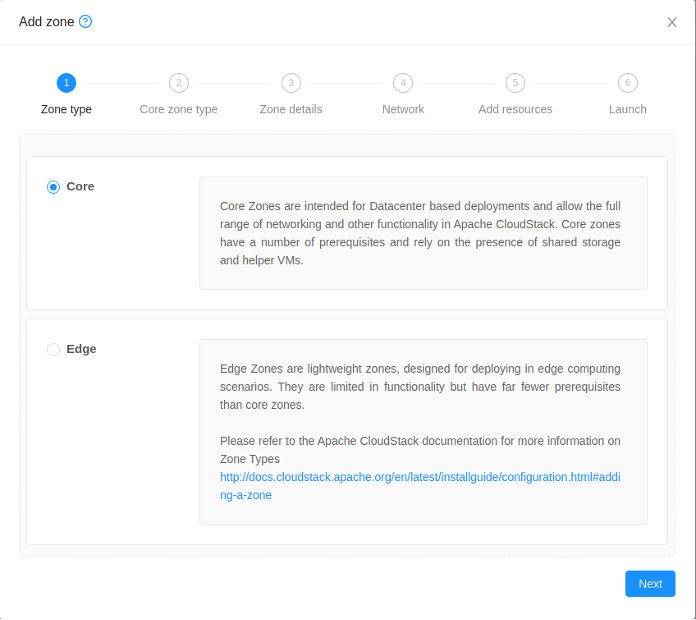Go to Core zone type step
The width and height of the screenshot is (696, 620).
point(178,109)
